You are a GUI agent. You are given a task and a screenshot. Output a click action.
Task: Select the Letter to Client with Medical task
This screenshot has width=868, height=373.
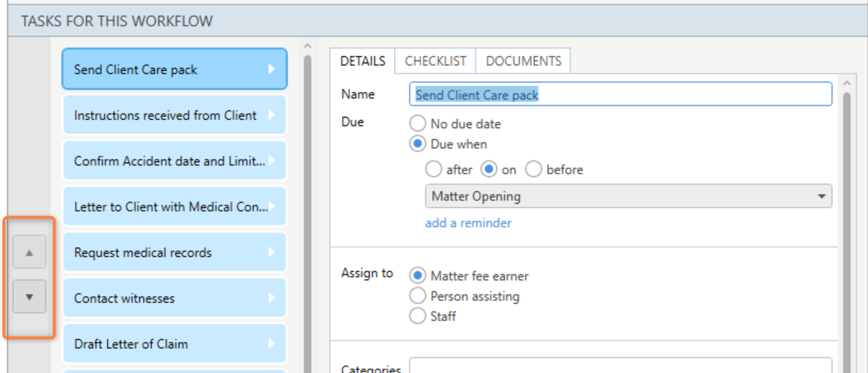point(174,207)
